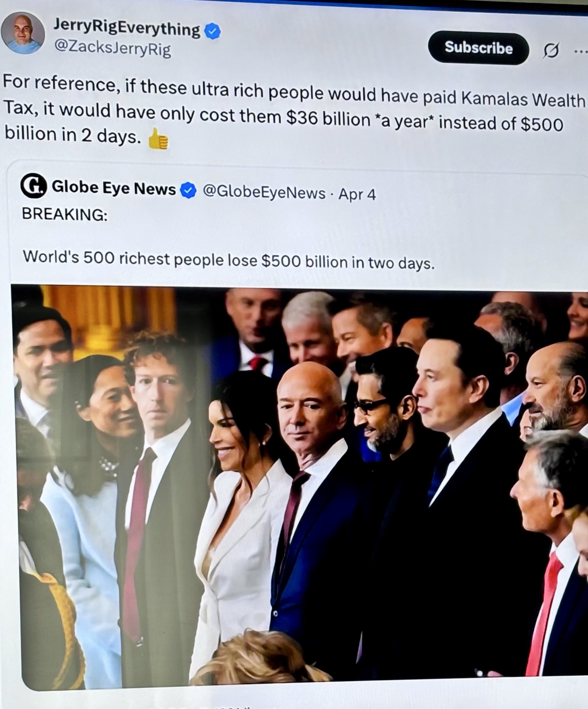Open JerryRigEverything's profile picture
This screenshot has height=709, width=588.
click(23, 33)
